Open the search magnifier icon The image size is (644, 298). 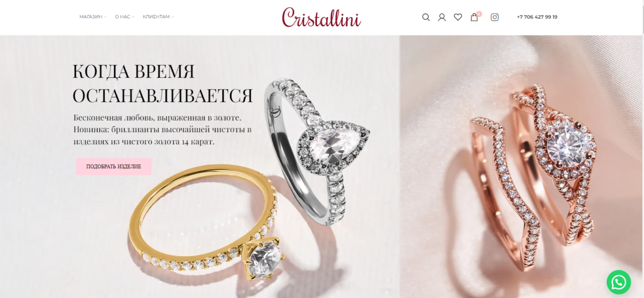click(x=426, y=17)
